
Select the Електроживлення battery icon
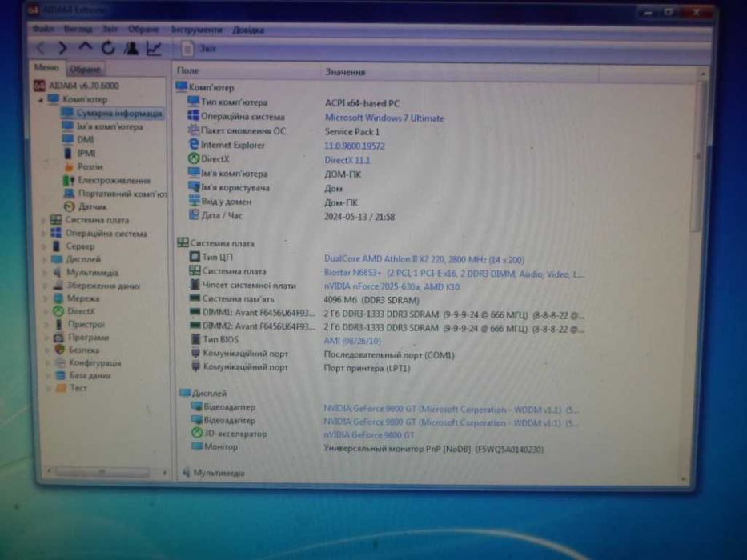(x=69, y=180)
